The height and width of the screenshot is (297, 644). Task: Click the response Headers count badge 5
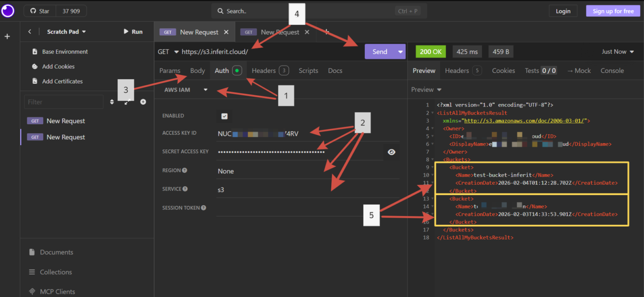tap(477, 71)
